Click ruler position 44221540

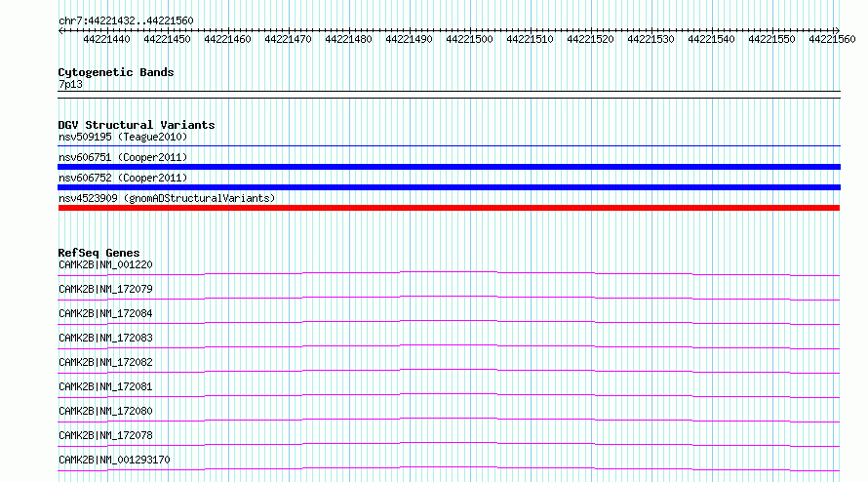coord(711,39)
